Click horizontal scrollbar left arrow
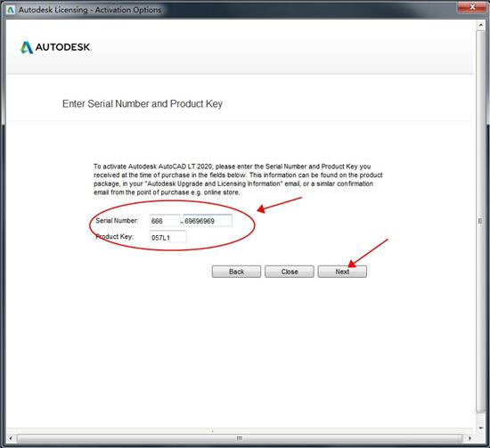Viewport: 490px width, 448px height. 11,438
